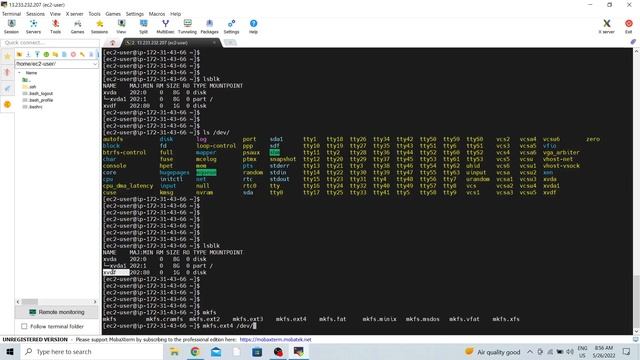
Task: Click the Quick connect input field
Action: pyautogui.click(x=50, y=42)
